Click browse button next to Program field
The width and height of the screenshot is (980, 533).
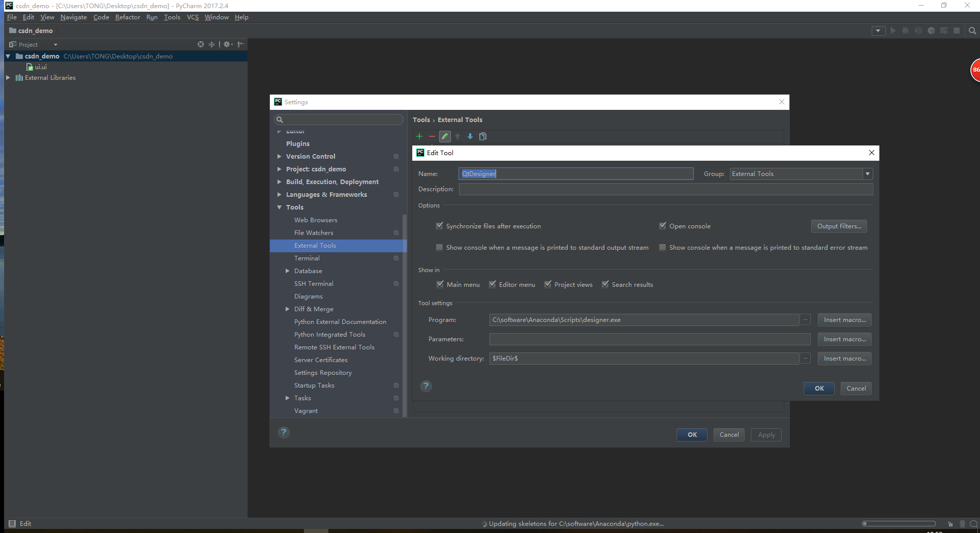pos(805,320)
